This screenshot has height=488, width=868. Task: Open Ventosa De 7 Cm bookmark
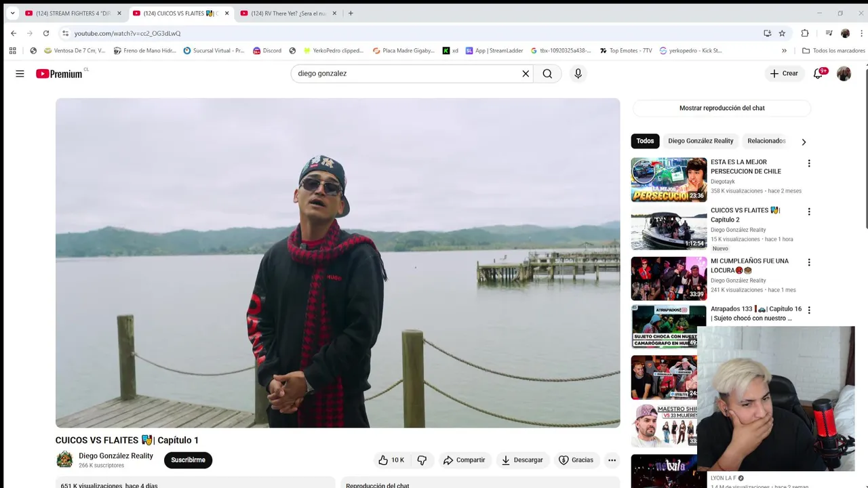tap(75, 51)
